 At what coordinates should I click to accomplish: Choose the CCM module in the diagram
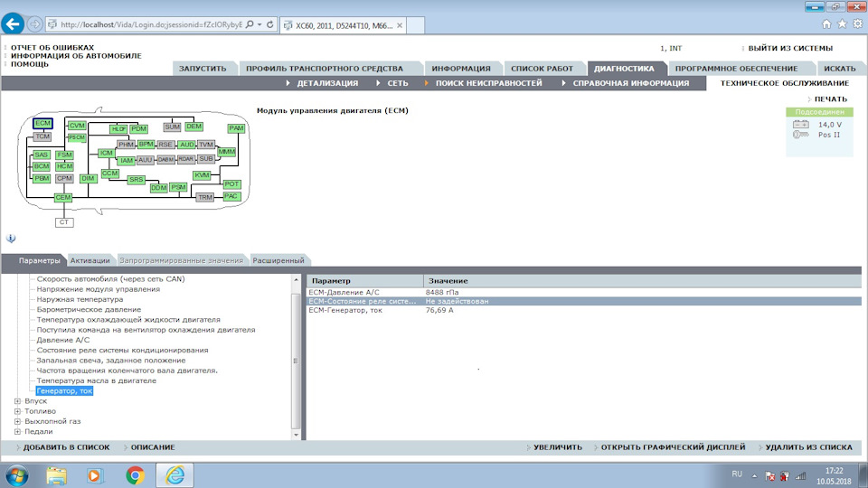tap(109, 174)
